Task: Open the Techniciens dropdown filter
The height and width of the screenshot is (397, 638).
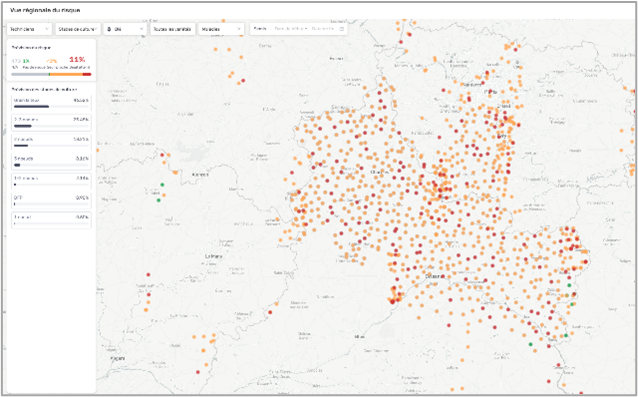Action: coord(29,29)
